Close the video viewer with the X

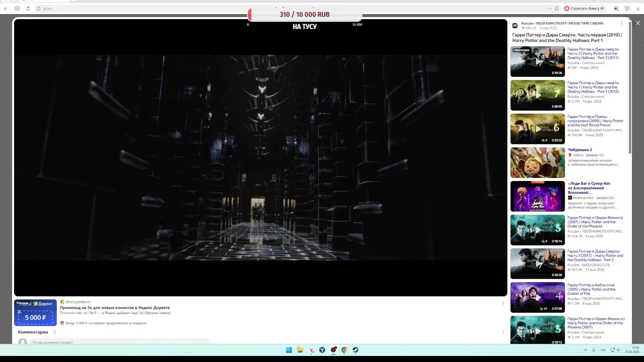point(637,23)
